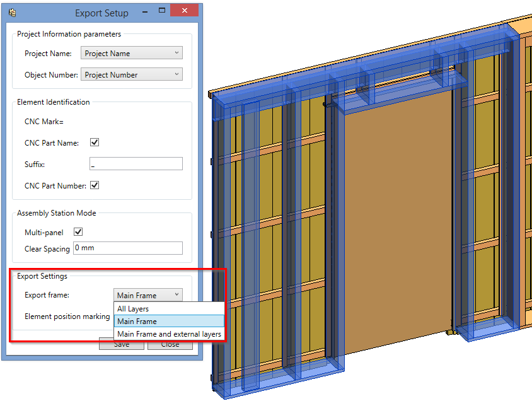This screenshot has height=406, width=532.
Task: Edit the Suffix text field
Action: point(136,163)
